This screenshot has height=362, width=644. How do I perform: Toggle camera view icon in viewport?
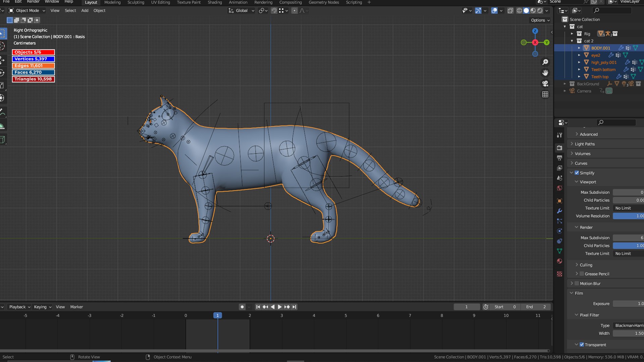pyautogui.click(x=545, y=83)
